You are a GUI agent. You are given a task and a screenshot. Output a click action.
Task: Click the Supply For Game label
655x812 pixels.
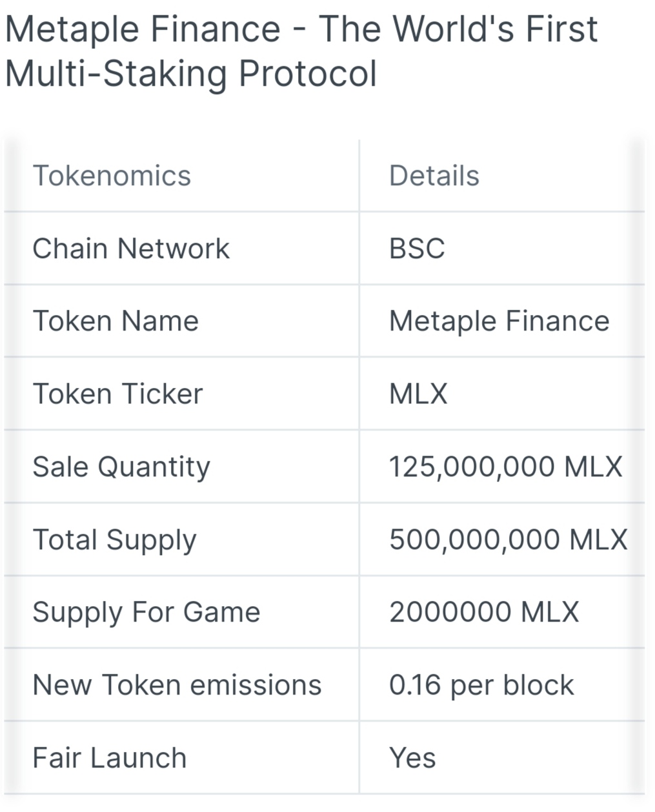[x=146, y=612]
